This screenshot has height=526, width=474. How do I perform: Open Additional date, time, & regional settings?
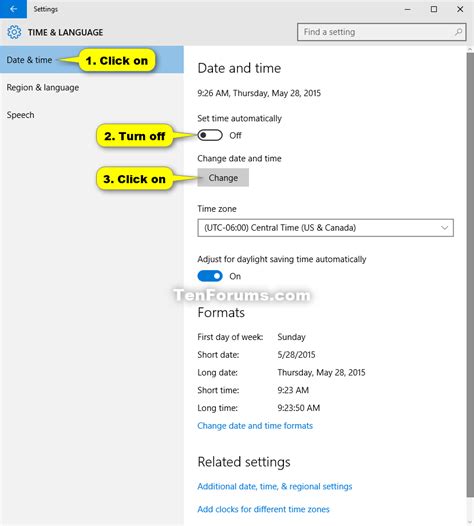(x=275, y=486)
